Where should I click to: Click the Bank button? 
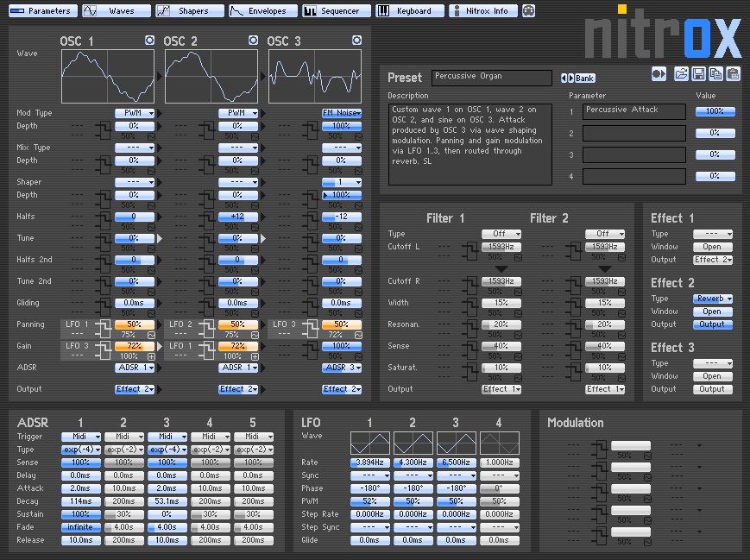(584, 78)
